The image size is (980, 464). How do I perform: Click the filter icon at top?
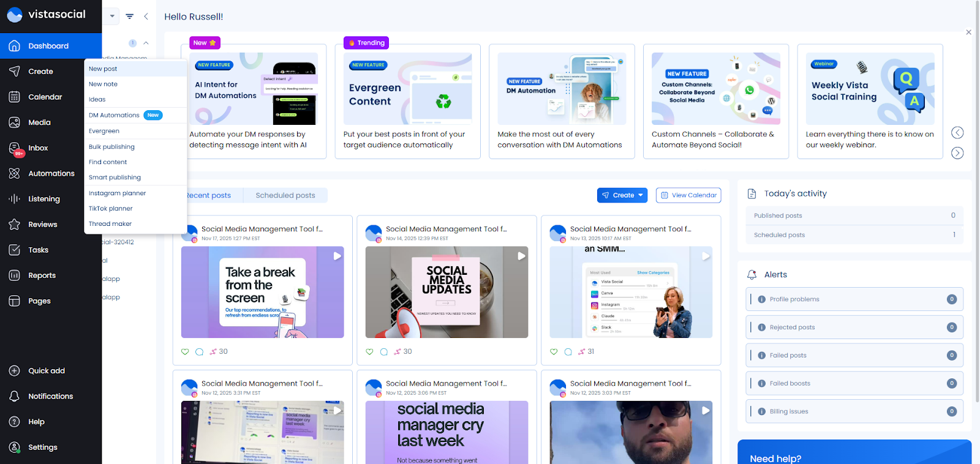130,17
